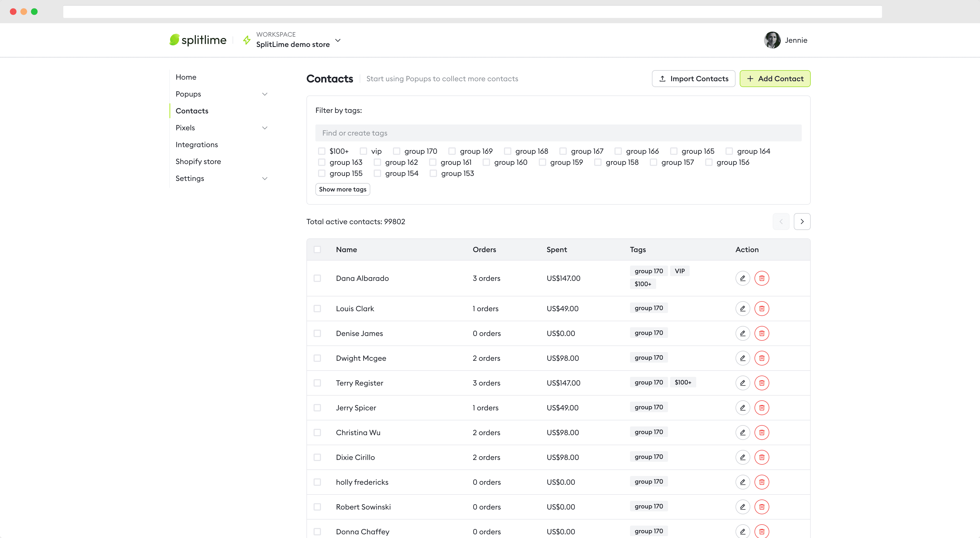Select Denise James row checkbox
The width and height of the screenshot is (980, 538).
point(317,333)
